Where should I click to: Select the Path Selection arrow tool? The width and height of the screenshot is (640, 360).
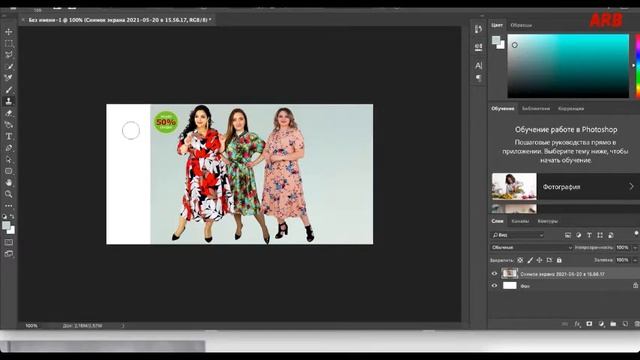tap(9, 160)
